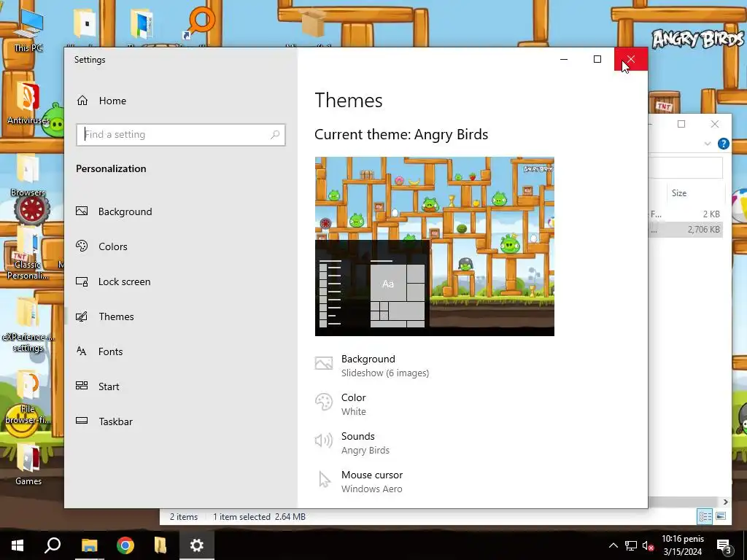Image resolution: width=747 pixels, height=560 pixels.
Task: Open theme Sounds Angry Birds option
Action: coord(352,443)
